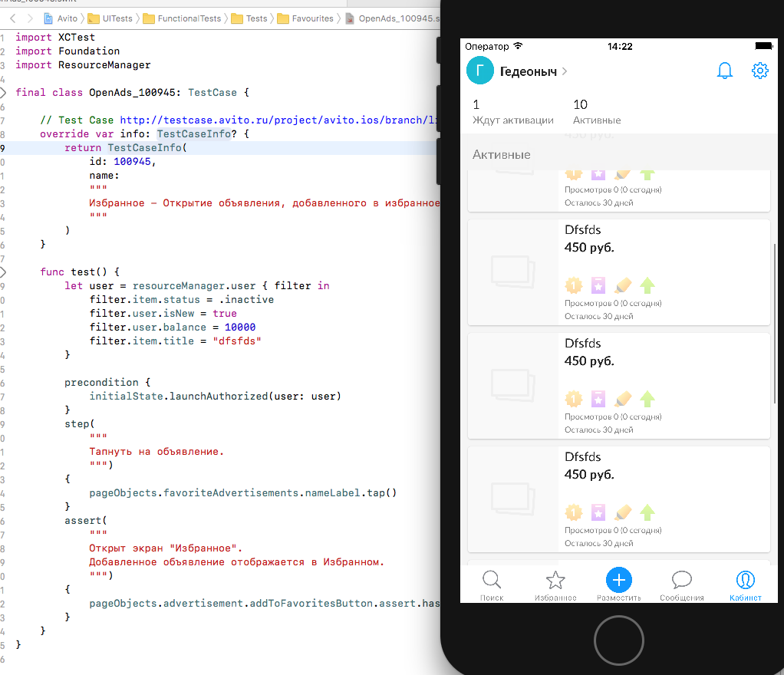
Task: Open Сообщения tab label
Action: coord(681,598)
